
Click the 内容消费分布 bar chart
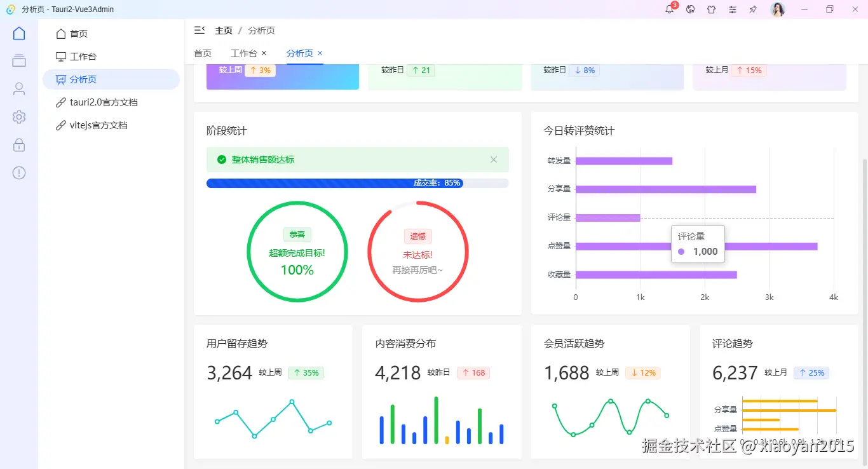[442, 420]
